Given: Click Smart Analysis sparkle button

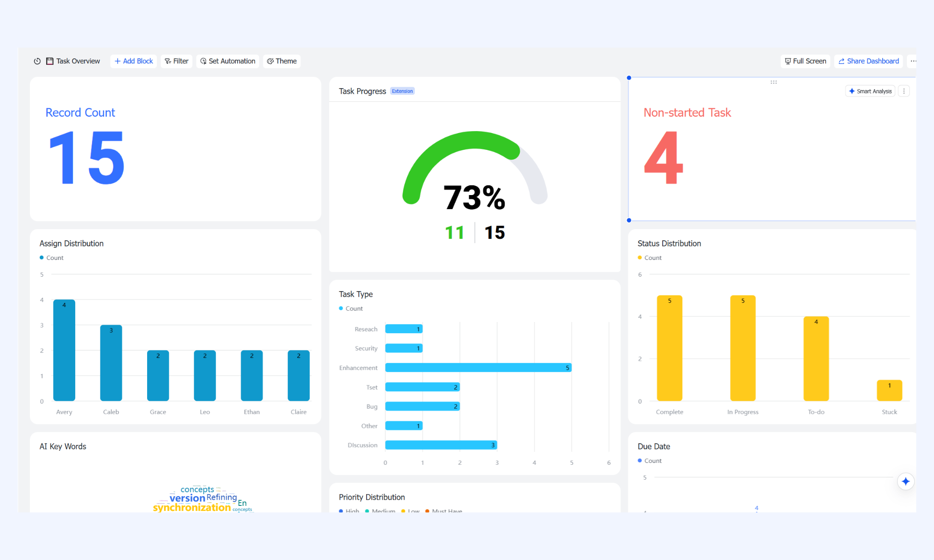Looking at the screenshot, I should pos(870,91).
